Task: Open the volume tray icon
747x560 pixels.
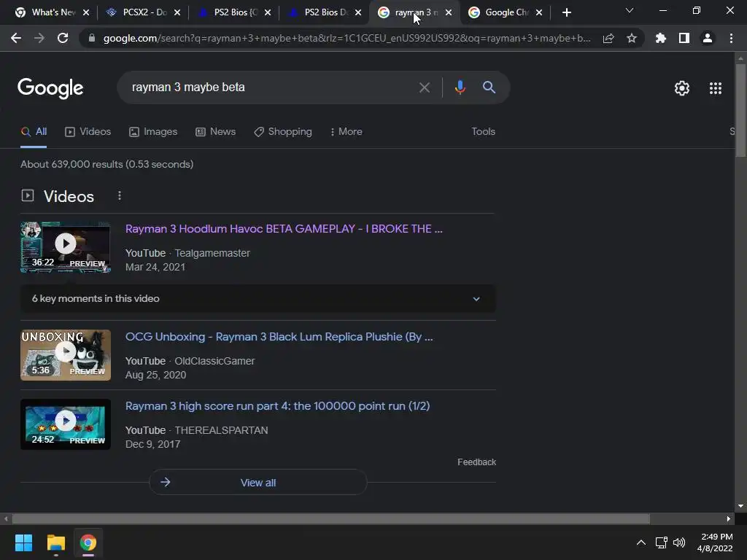Action: [x=679, y=542]
